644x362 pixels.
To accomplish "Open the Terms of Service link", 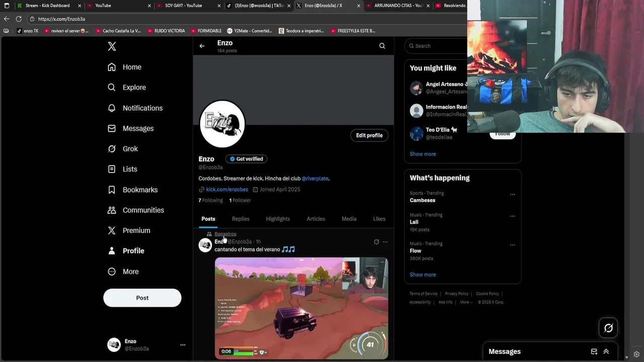I will 423,294.
